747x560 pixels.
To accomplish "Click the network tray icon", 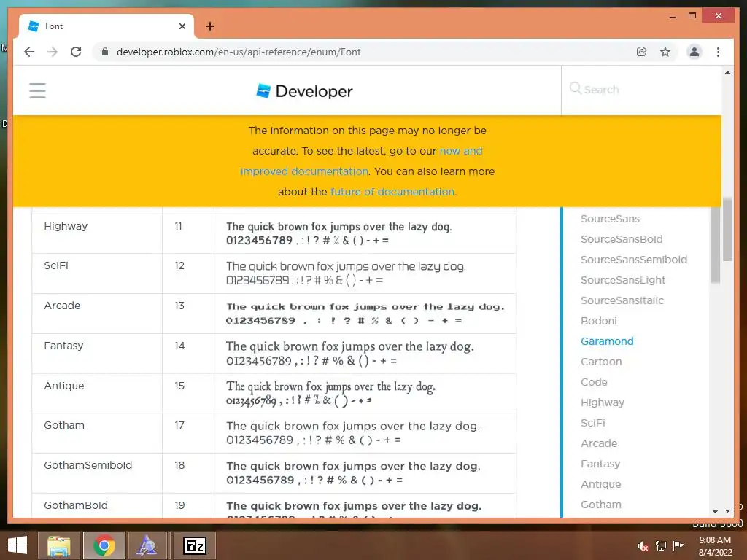I will click(661, 545).
